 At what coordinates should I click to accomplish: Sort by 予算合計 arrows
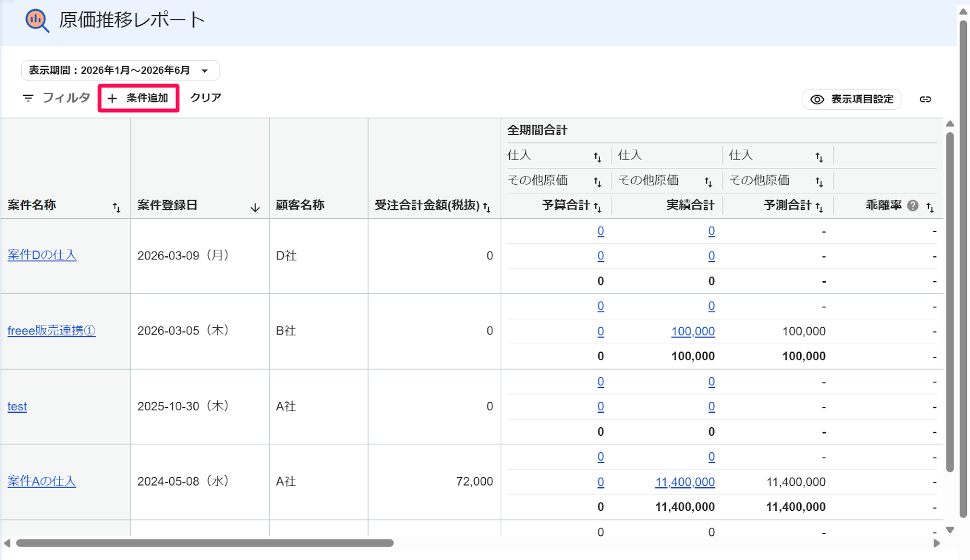597,207
